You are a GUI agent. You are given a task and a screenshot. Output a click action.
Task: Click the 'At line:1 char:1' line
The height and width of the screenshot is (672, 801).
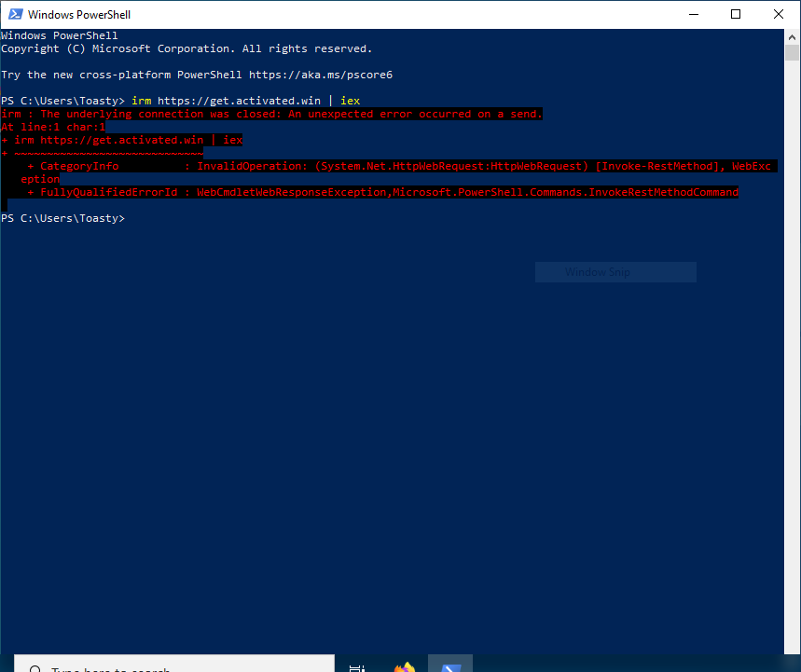pyautogui.click(x=53, y=127)
